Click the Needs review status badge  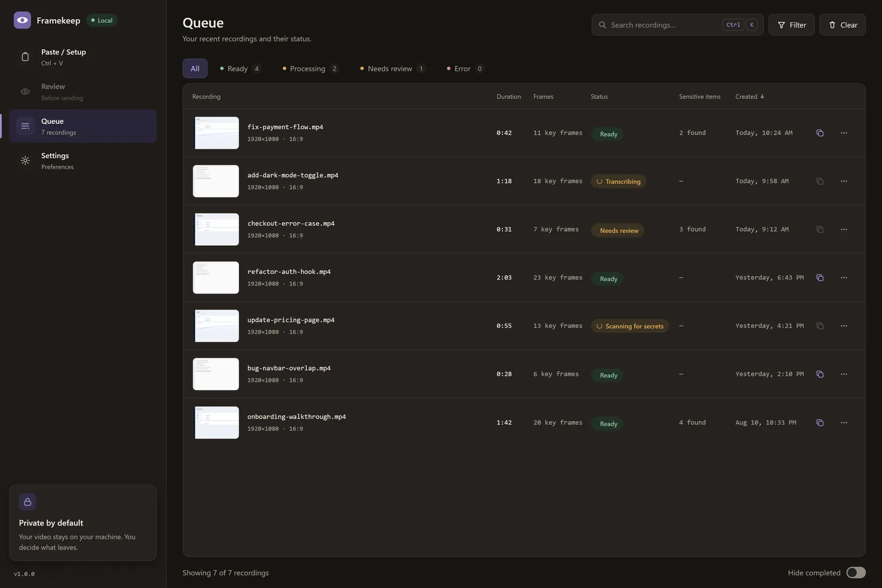click(x=618, y=231)
